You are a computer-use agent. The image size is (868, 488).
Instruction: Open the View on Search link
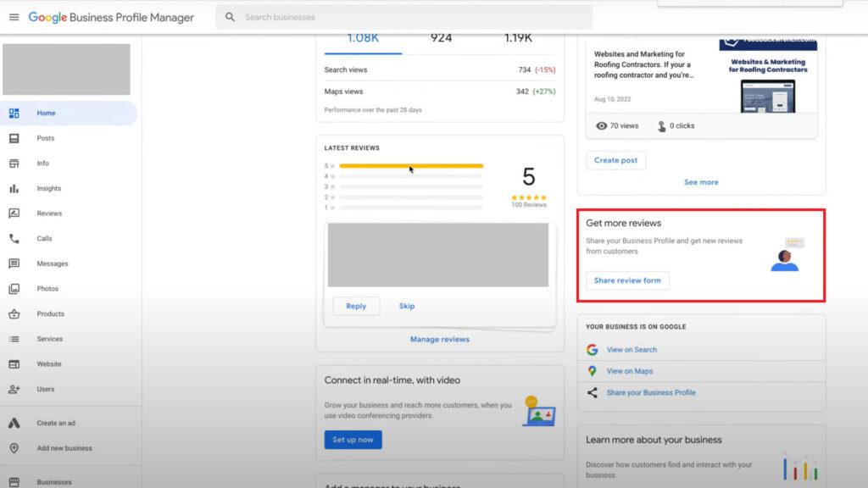tap(632, 350)
